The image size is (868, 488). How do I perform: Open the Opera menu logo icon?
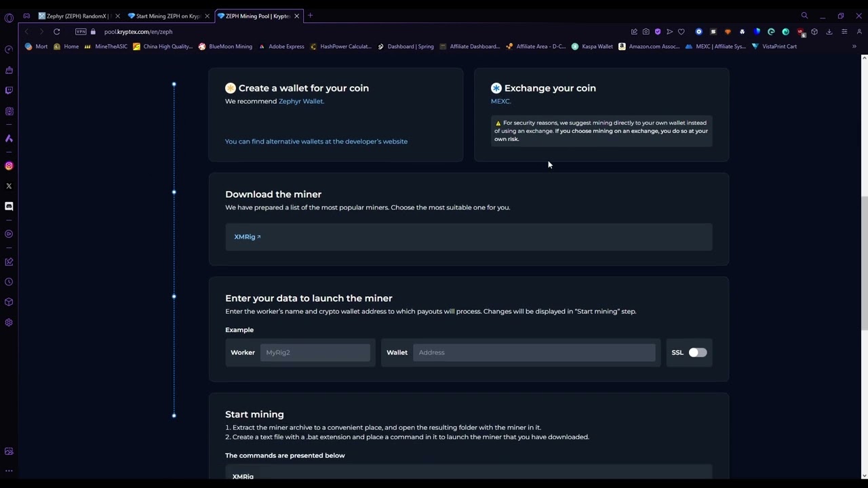[x=9, y=18]
